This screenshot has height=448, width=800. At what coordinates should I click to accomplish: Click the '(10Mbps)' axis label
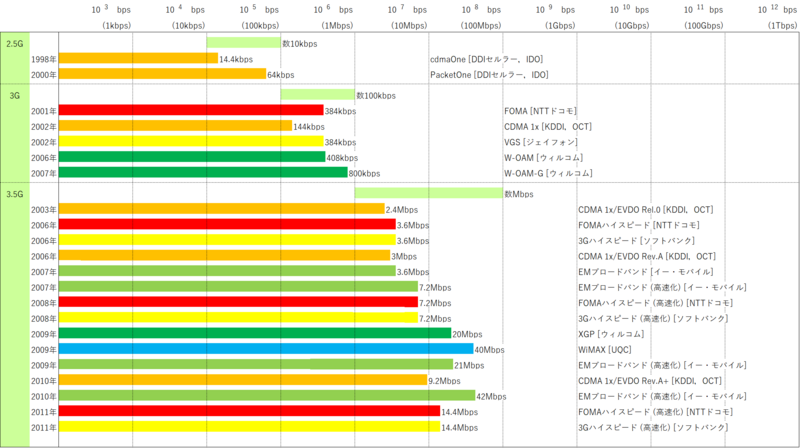(409, 26)
